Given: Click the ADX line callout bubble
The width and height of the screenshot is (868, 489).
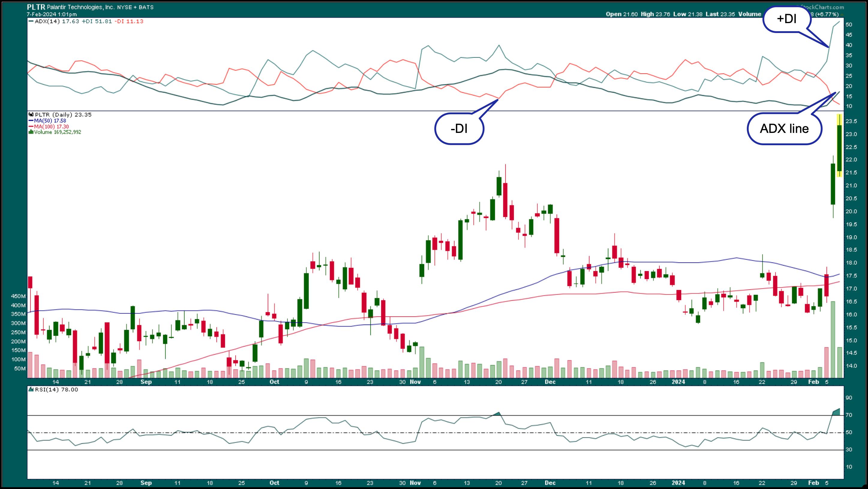Looking at the screenshot, I should [x=784, y=129].
